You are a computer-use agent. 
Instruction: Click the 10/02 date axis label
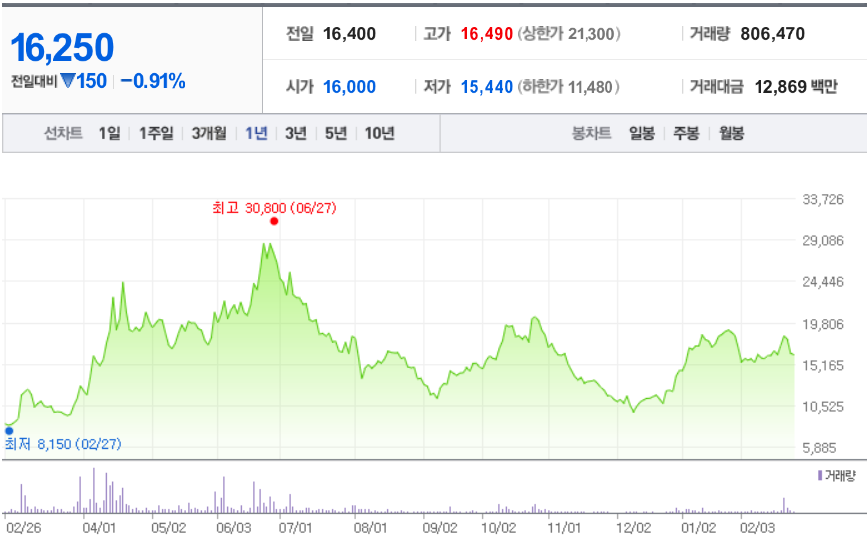tap(498, 528)
